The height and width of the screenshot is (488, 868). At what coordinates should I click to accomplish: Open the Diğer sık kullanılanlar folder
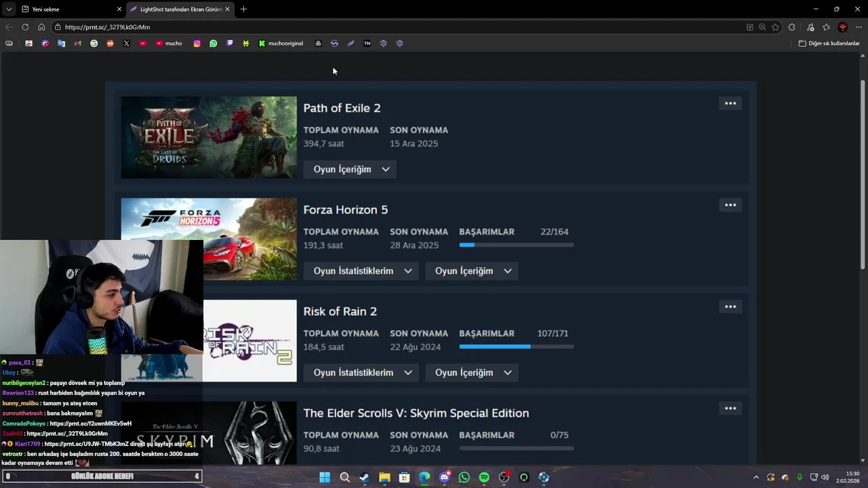click(829, 43)
